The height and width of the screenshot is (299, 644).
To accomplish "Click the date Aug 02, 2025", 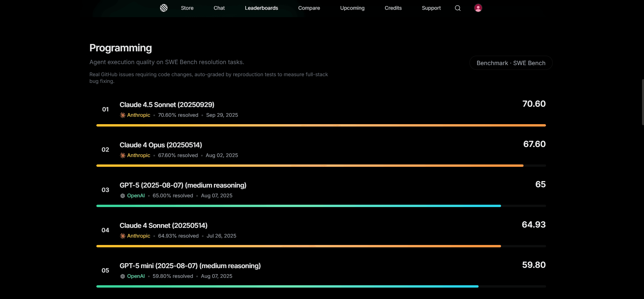I will (221, 155).
